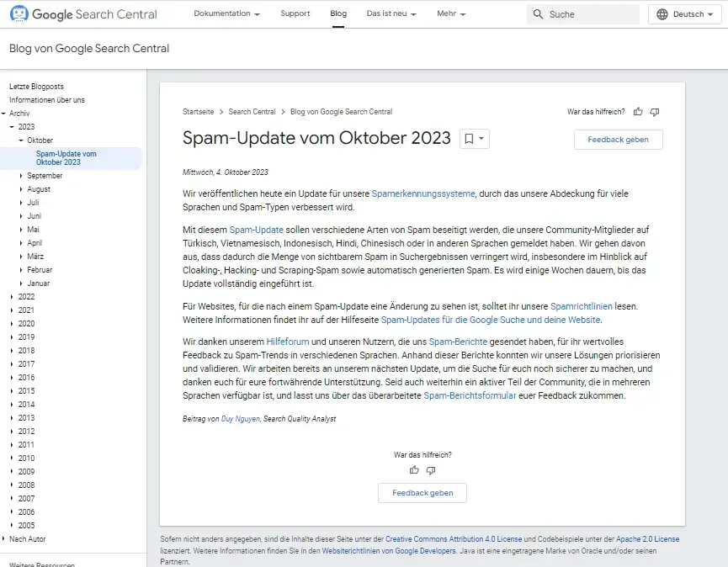This screenshot has width=728, height=567.
Task: Expand the Juni archive month
Action: click(21, 215)
